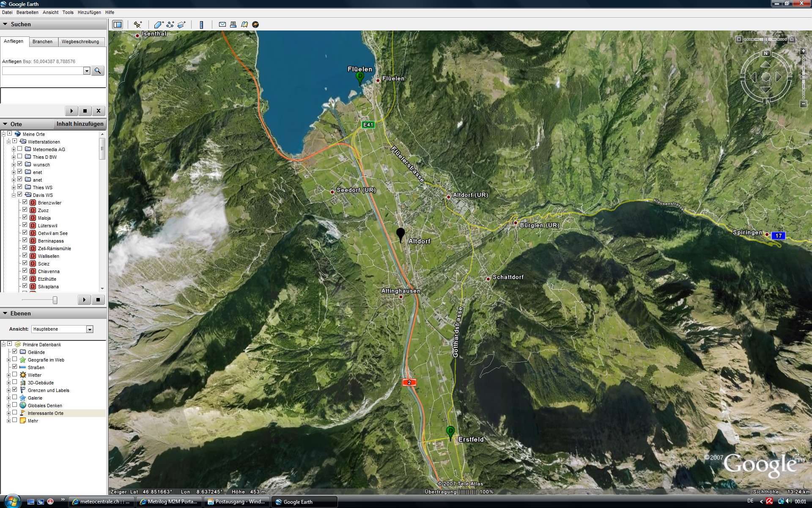Viewport: 812px width, 508px height.
Task: Click the zoom in plus button
Action: (x=804, y=51)
